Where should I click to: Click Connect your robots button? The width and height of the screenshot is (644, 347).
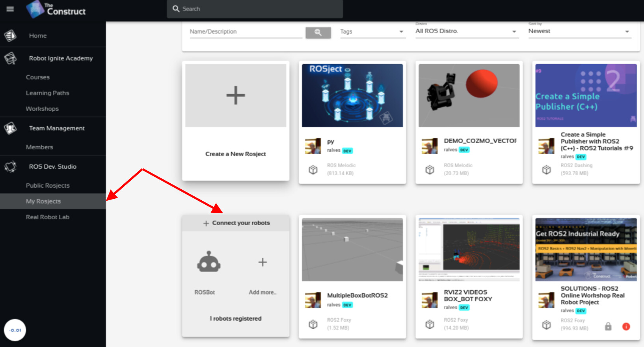[236, 223]
